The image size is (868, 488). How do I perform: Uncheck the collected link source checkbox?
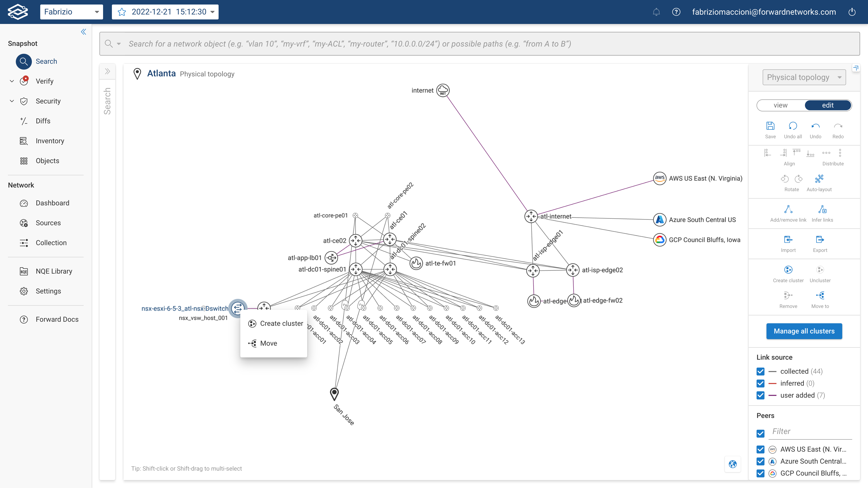pyautogui.click(x=760, y=371)
